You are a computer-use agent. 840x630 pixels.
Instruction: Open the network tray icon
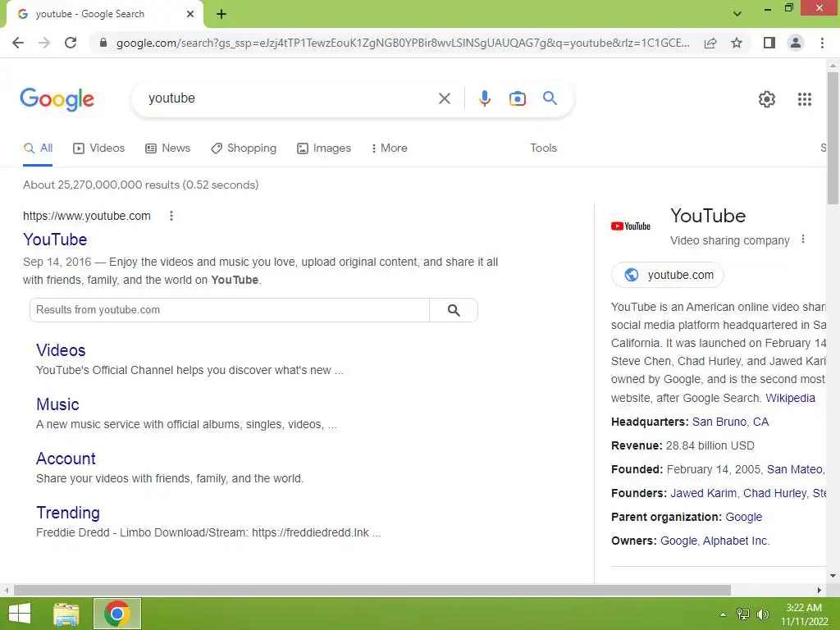pyautogui.click(x=743, y=614)
